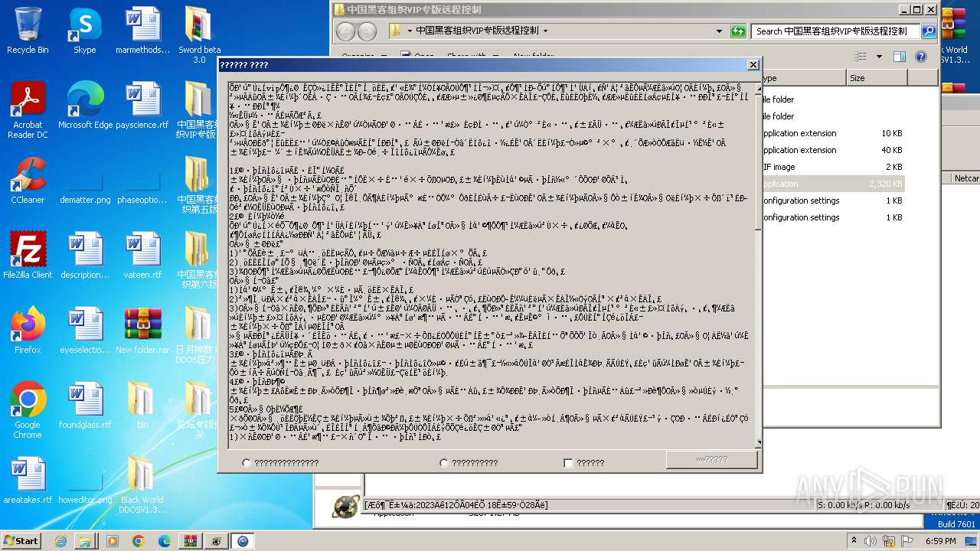Click the network tray icon
This screenshot has height=551, width=980.
tap(888, 541)
